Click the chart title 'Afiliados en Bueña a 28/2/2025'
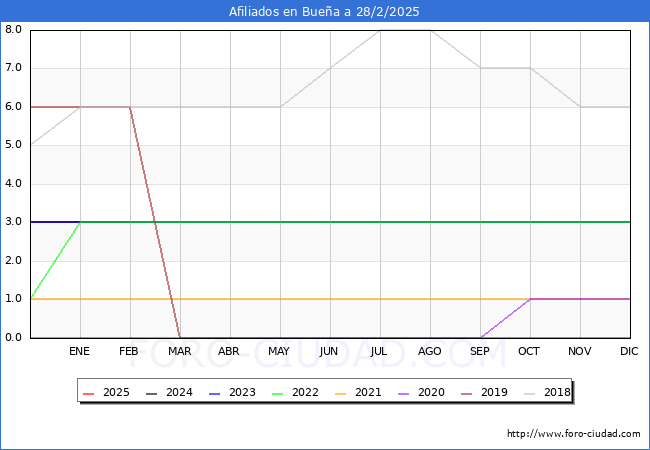650x450 pixels. (324, 12)
